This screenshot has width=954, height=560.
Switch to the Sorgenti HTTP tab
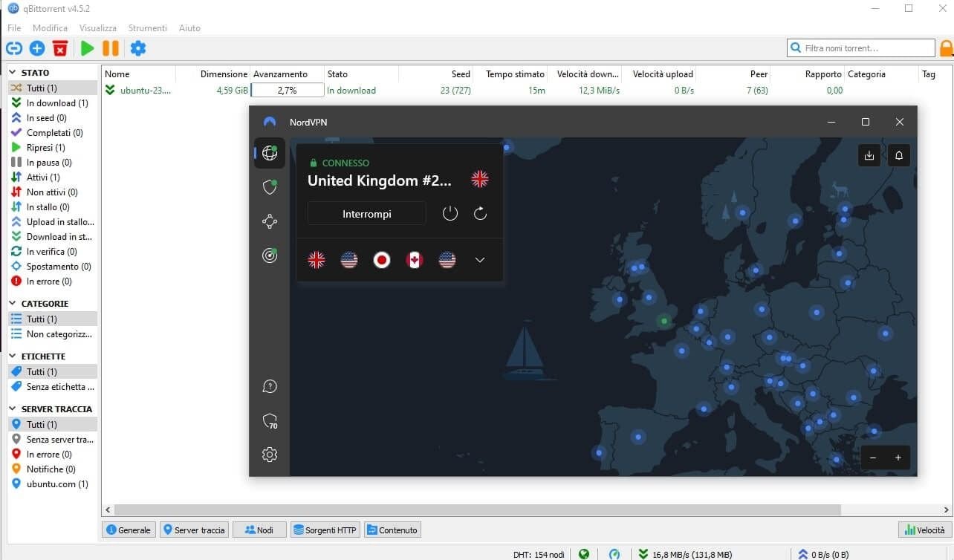pyautogui.click(x=325, y=530)
